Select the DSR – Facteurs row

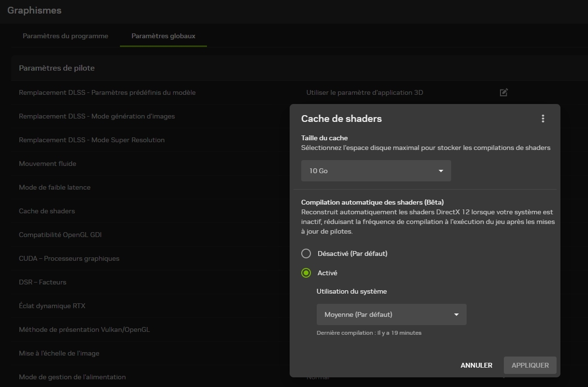point(43,282)
